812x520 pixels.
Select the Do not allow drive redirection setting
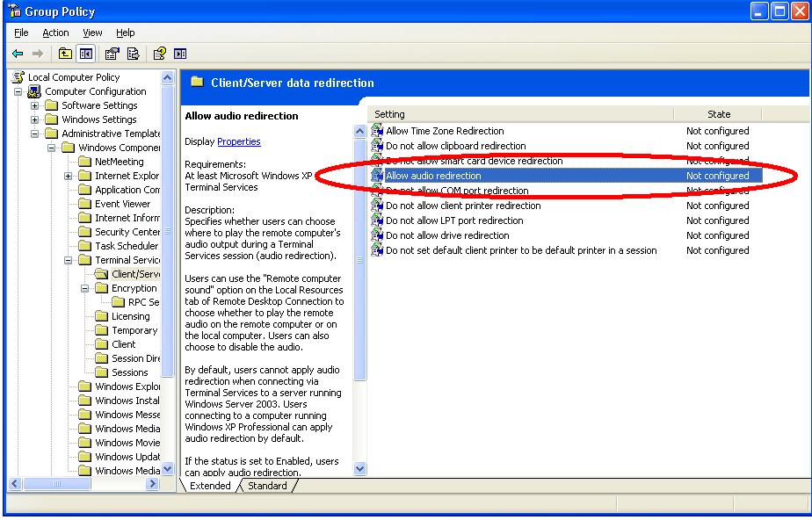tap(447, 235)
